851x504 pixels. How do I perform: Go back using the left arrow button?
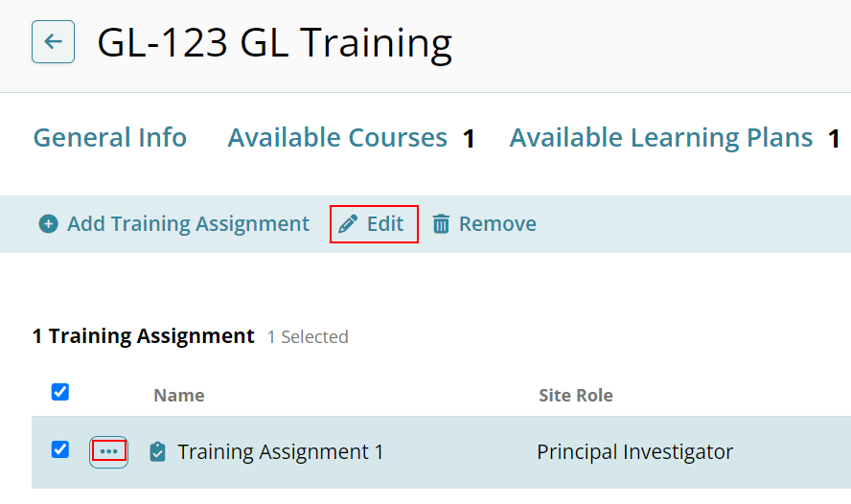point(54,42)
